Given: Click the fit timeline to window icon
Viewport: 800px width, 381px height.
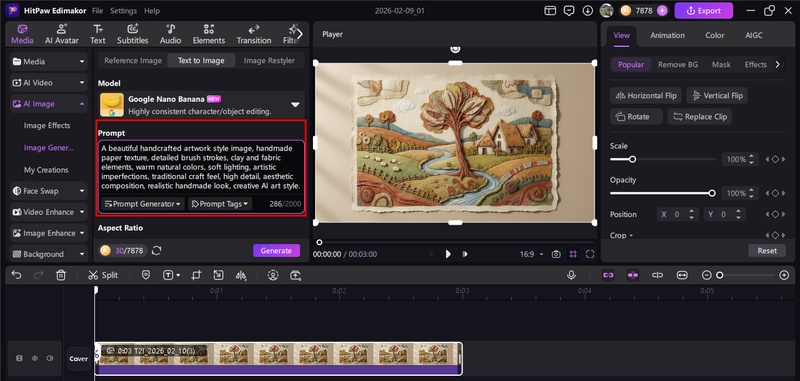Looking at the screenshot, I should pyautogui.click(x=682, y=275).
